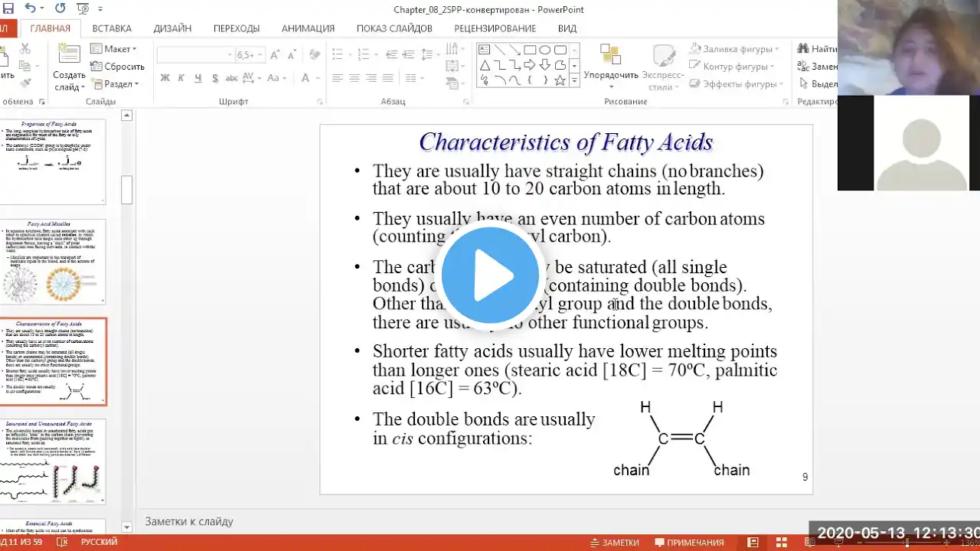Screen dimensions: 980x551
Task: Switch to the ВСТАВКА ribbon tab
Action: [112, 28]
